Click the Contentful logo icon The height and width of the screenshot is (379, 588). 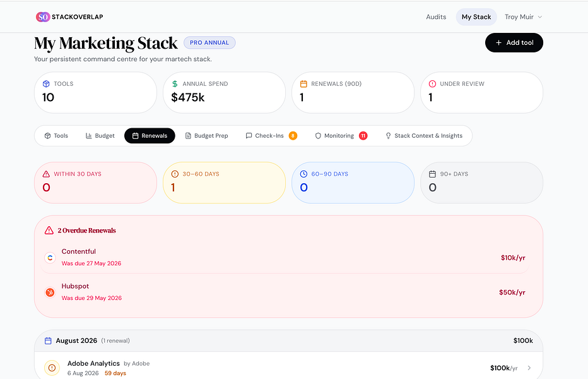pos(50,258)
